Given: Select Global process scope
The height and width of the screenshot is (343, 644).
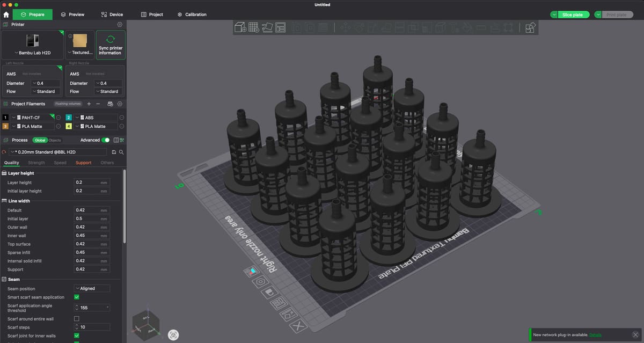Looking at the screenshot, I should click(40, 140).
